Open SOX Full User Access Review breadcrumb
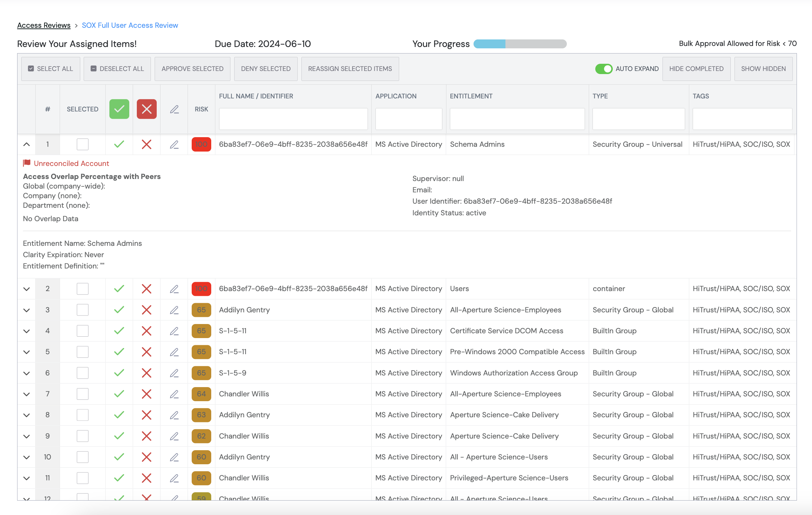This screenshot has height=515, width=812. point(130,25)
